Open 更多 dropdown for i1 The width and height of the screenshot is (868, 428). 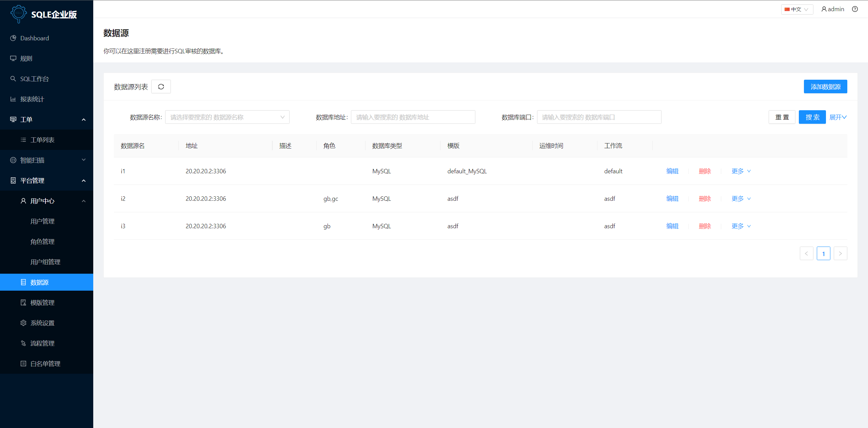coord(741,171)
